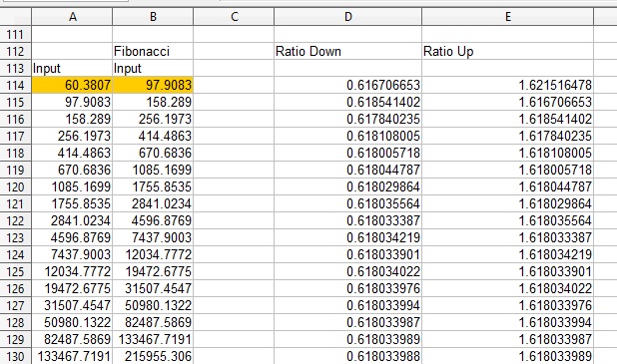Image resolution: width=617 pixels, height=364 pixels.
Task: Select cell 82487.5869 in row 128
Action: point(153,322)
